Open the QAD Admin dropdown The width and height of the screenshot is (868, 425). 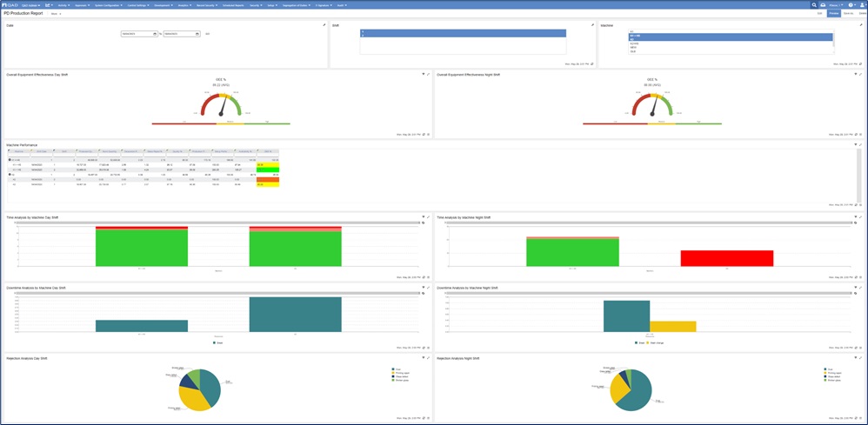31,5
